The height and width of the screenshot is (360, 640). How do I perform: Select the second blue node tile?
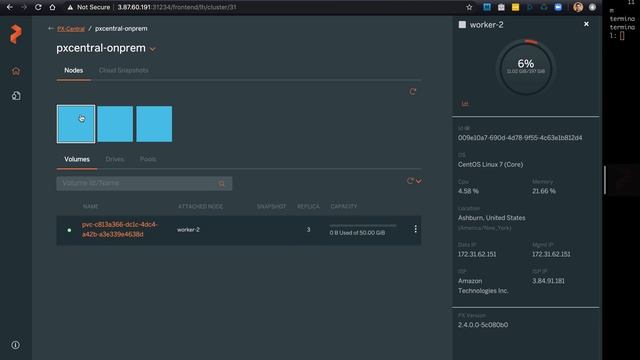[115, 124]
